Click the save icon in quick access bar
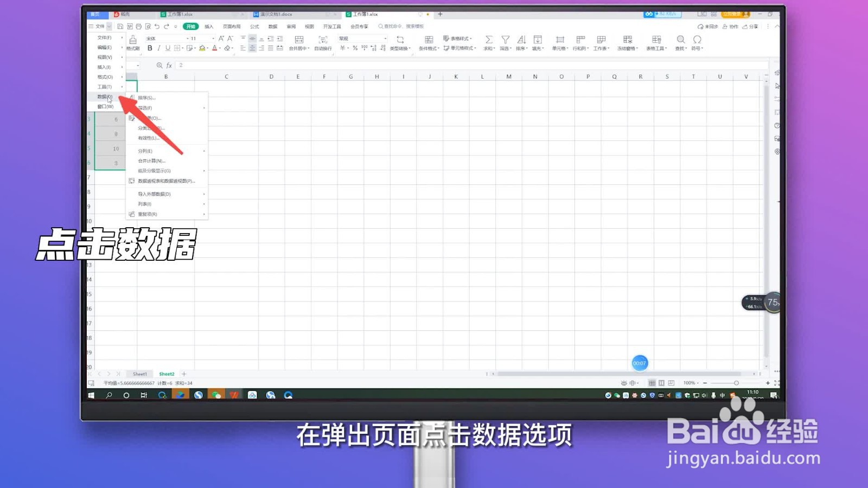Screen dimensions: 868x488 click(120, 26)
